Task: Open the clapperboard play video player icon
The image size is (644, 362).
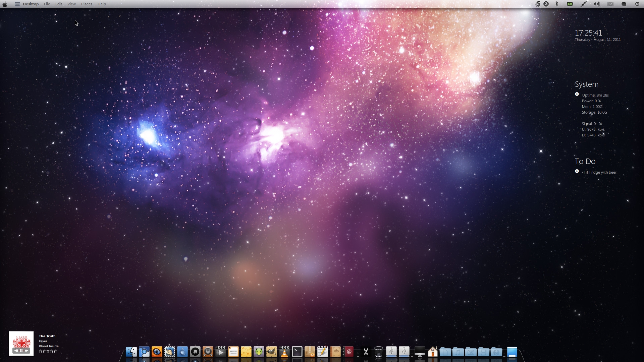Action: [220, 352]
